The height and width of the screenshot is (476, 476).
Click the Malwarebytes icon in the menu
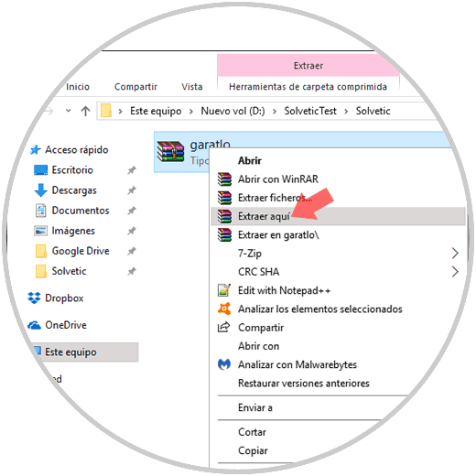click(x=224, y=364)
